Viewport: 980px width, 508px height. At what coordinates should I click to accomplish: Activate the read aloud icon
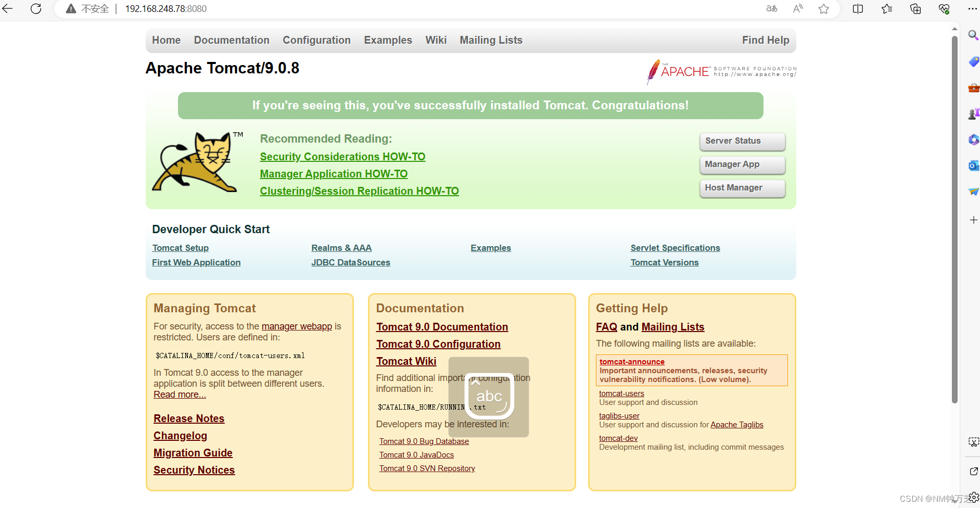pos(798,9)
